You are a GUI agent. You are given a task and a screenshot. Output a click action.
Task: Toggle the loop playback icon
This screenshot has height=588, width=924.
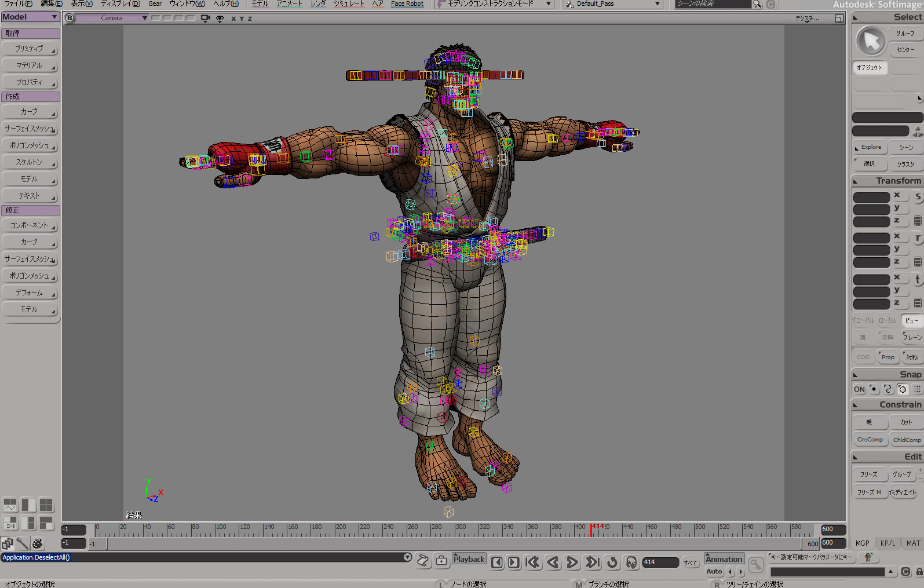(x=612, y=563)
